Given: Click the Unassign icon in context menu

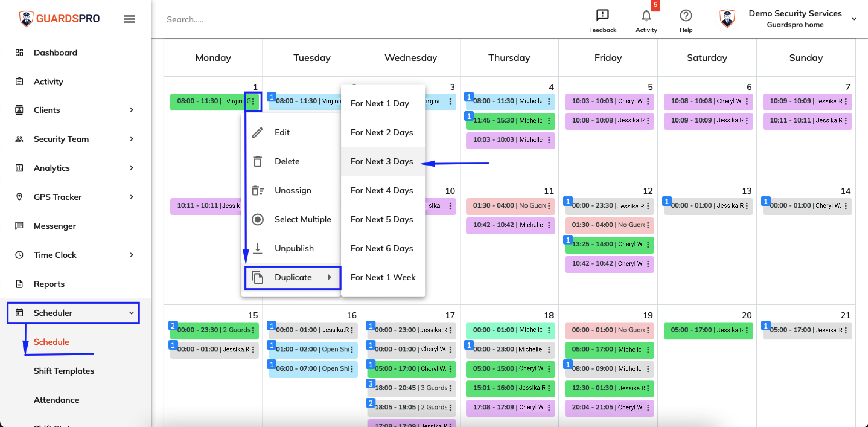Looking at the screenshot, I should 258,190.
